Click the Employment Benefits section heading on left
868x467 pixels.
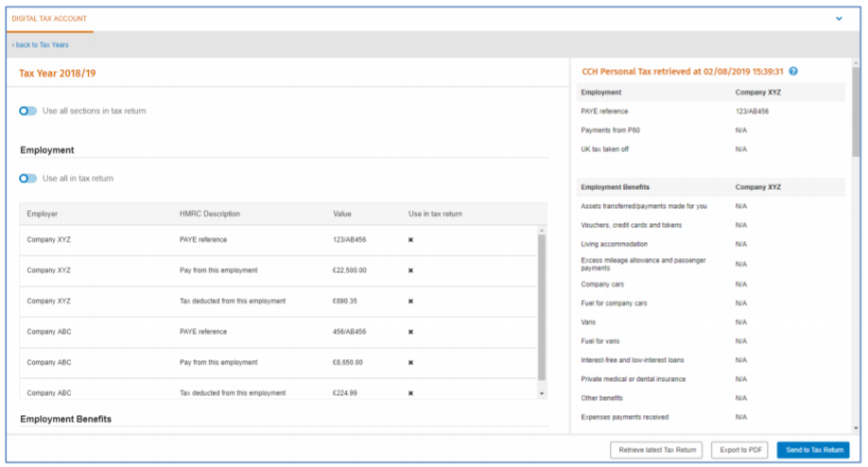66,420
